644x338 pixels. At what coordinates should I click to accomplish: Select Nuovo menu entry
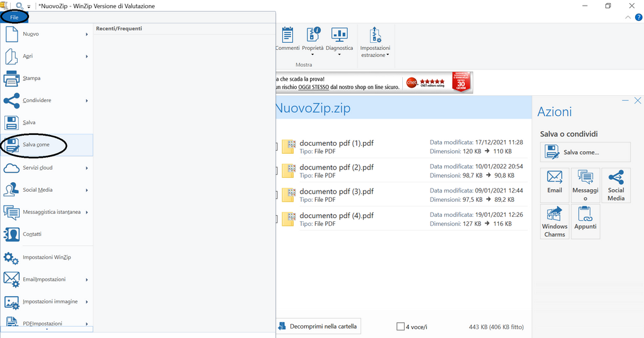coord(47,34)
